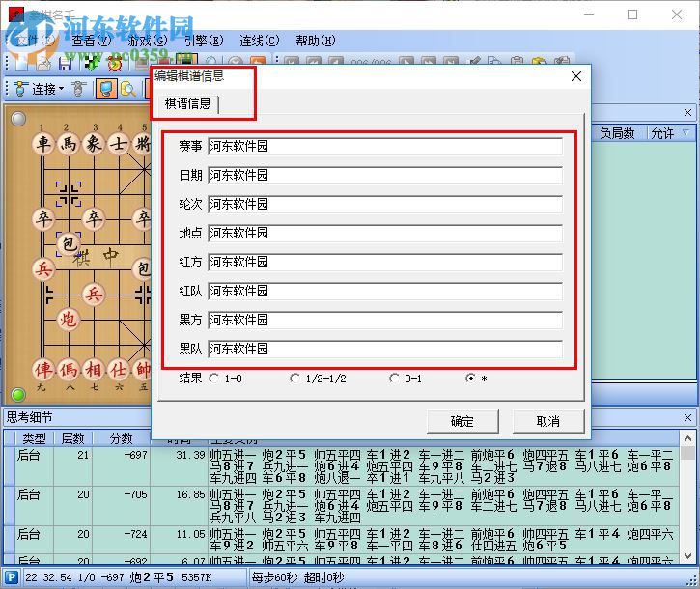Click the gray indicator circle above board
This screenshot has width=700, height=589.
18,119
